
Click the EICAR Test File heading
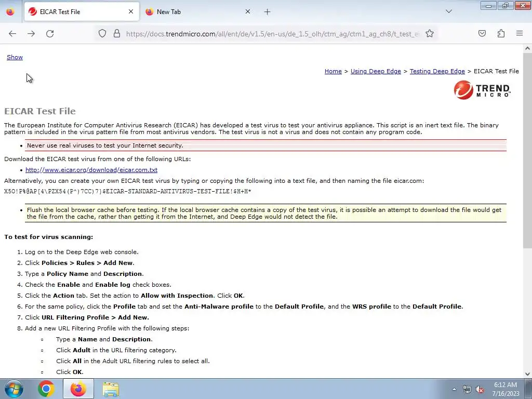pyautogui.click(x=39, y=111)
